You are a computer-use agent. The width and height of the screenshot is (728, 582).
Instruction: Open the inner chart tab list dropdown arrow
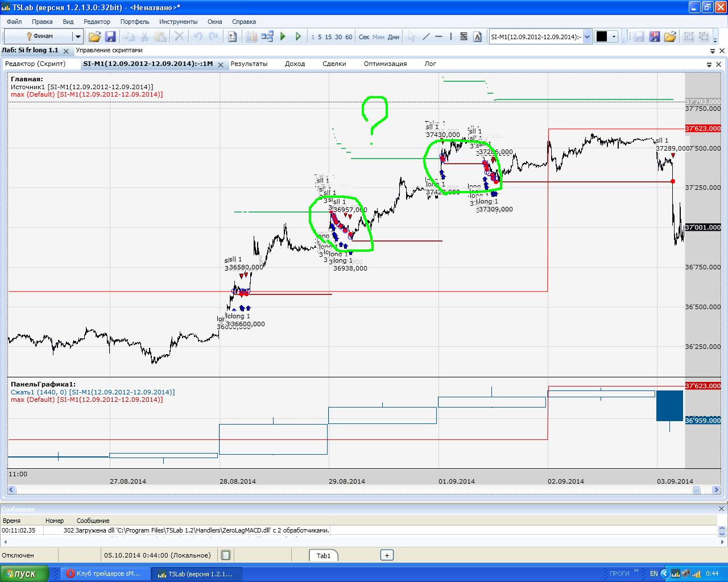pos(709,64)
